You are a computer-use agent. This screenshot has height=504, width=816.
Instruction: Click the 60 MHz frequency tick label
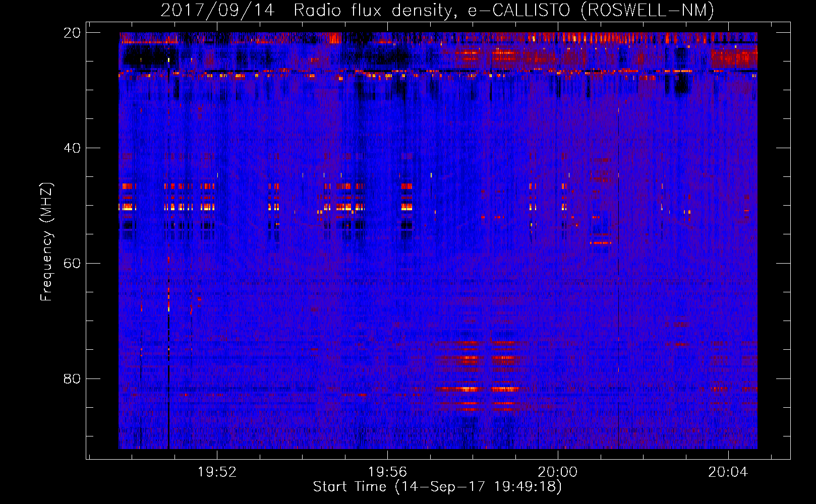tap(72, 264)
